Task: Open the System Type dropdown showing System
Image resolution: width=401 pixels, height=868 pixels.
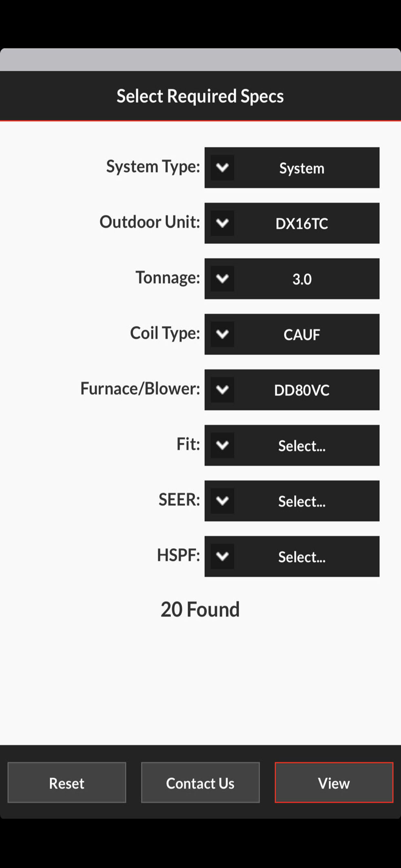Action: (x=292, y=168)
